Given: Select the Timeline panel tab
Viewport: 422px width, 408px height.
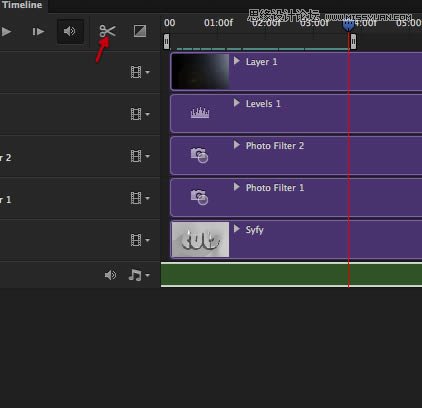Looking at the screenshot, I should [x=22, y=5].
